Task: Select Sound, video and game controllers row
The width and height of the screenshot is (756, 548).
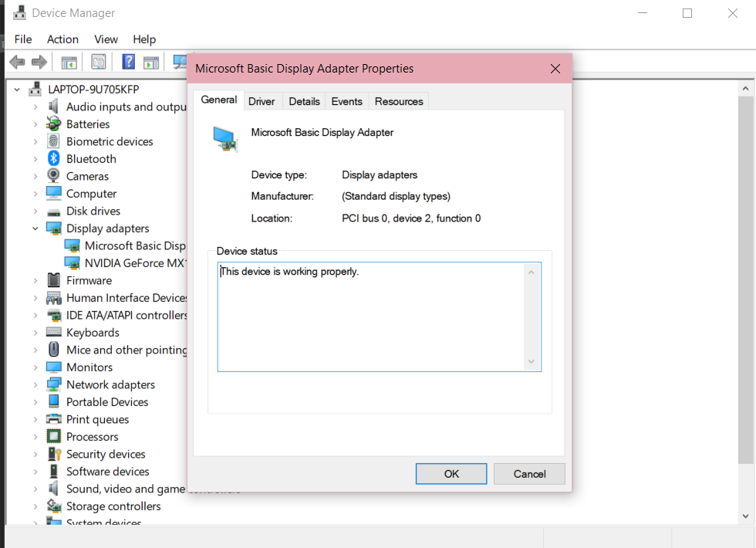Action: point(116,489)
